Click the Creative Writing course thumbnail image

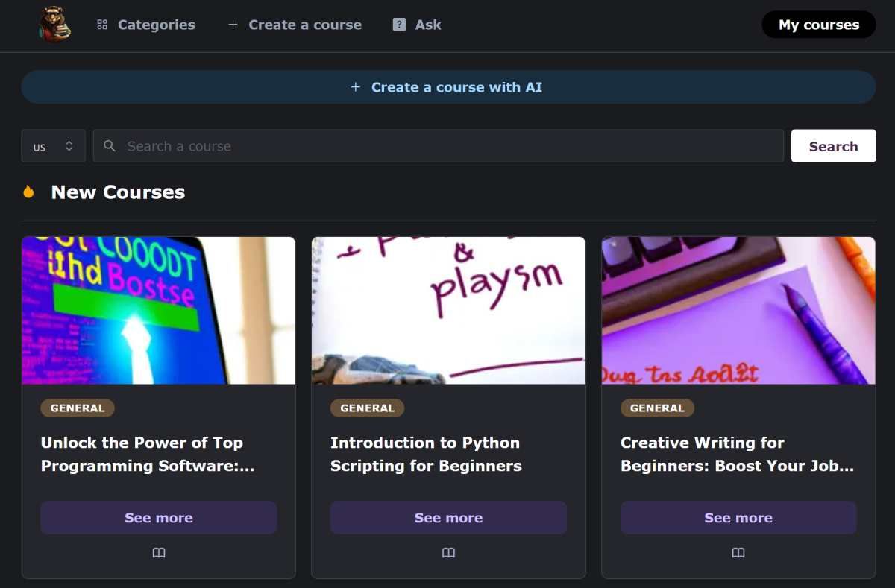(x=738, y=310)
